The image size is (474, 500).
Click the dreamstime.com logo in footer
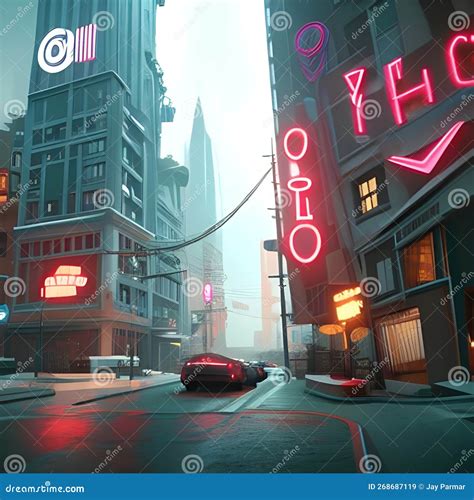pos(45,488)
